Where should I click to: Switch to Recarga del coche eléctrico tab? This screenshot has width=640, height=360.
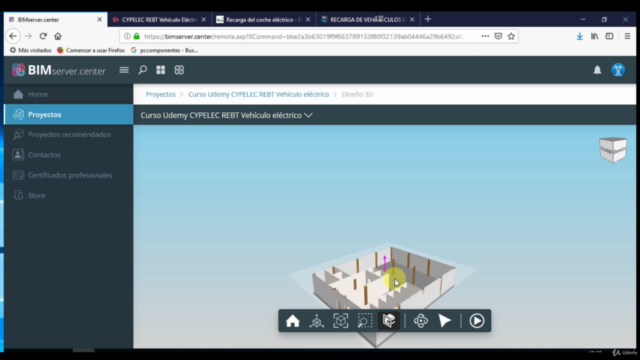[264, 20]
